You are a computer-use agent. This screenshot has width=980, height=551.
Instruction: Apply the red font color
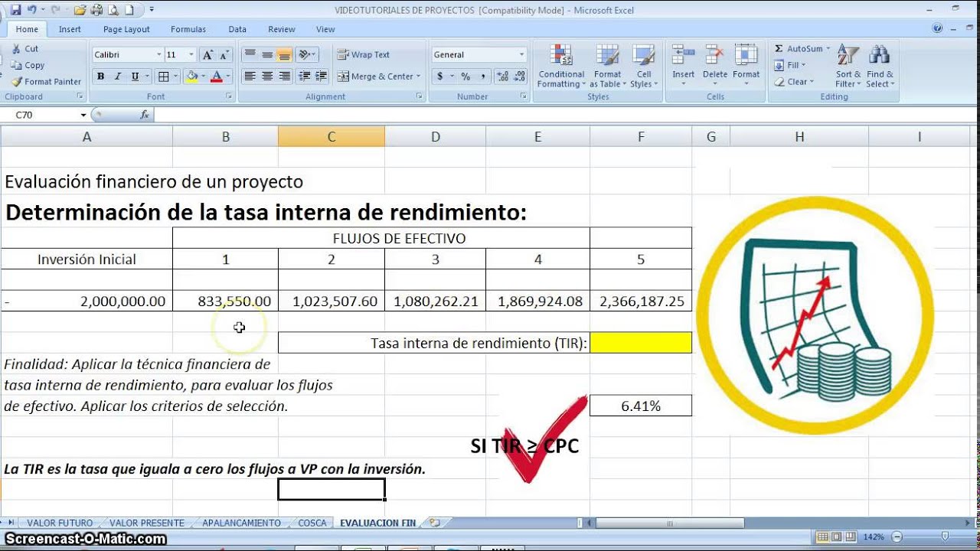(x=216, y=77)
